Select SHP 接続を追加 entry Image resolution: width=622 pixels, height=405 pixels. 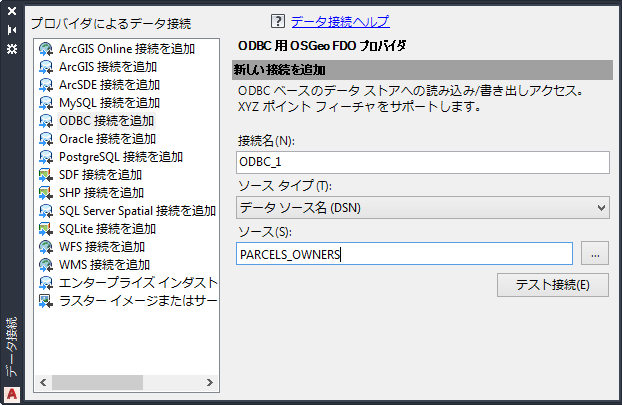click(101, 193)
